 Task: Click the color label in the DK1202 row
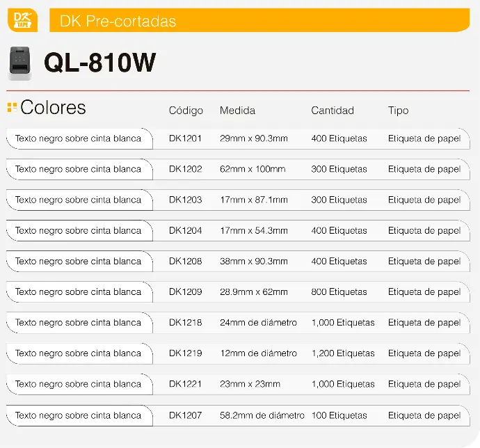point(78,169)
